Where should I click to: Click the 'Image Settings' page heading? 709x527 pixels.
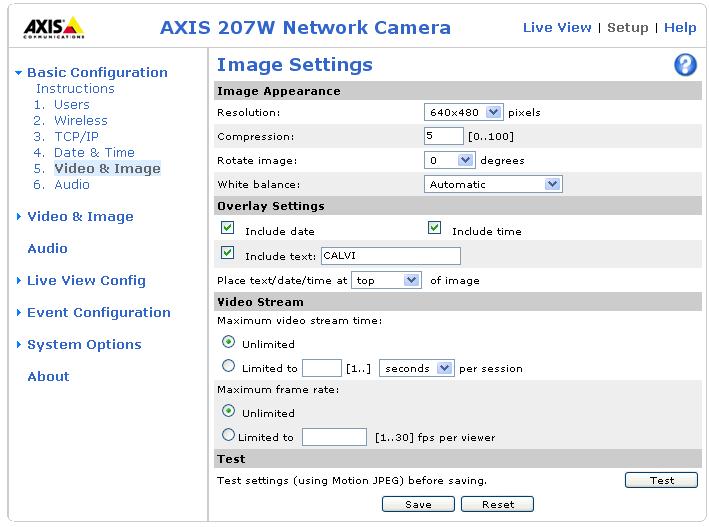pyautogui.click(x=295, y=65)
